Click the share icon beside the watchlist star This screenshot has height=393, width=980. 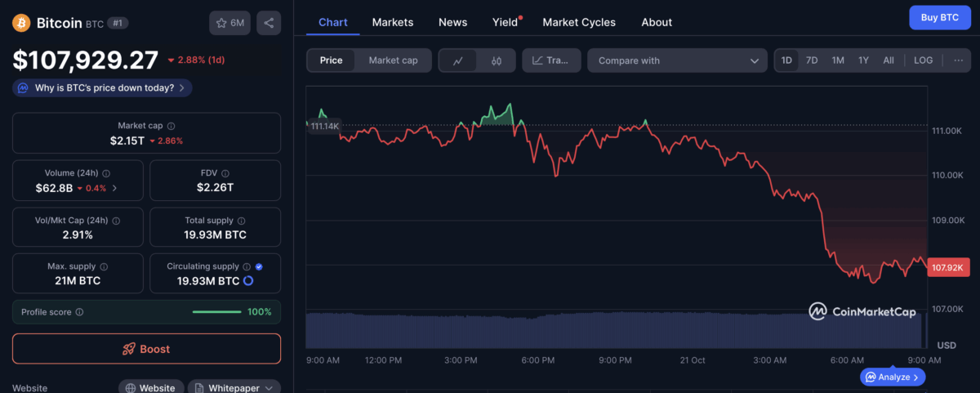tap(269, 23)
